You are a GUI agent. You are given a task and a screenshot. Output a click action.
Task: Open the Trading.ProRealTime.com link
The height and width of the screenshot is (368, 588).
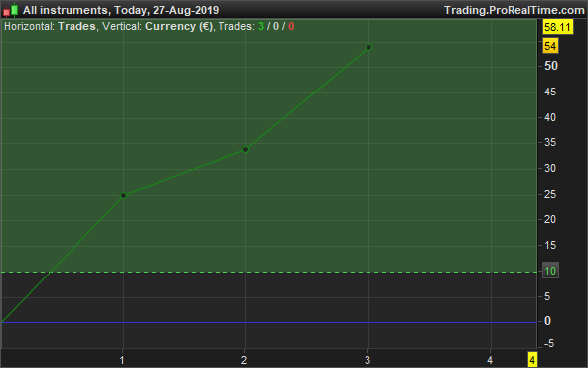514,10
